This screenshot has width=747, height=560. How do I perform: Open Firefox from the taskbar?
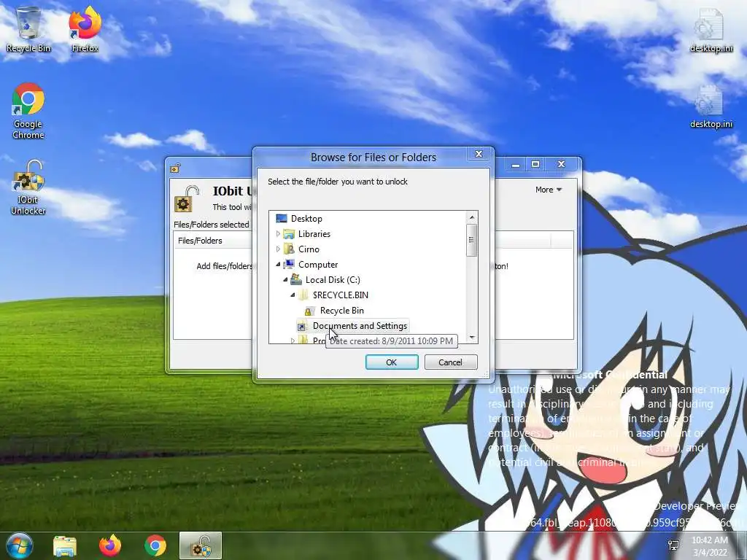(x=110, y=545)
